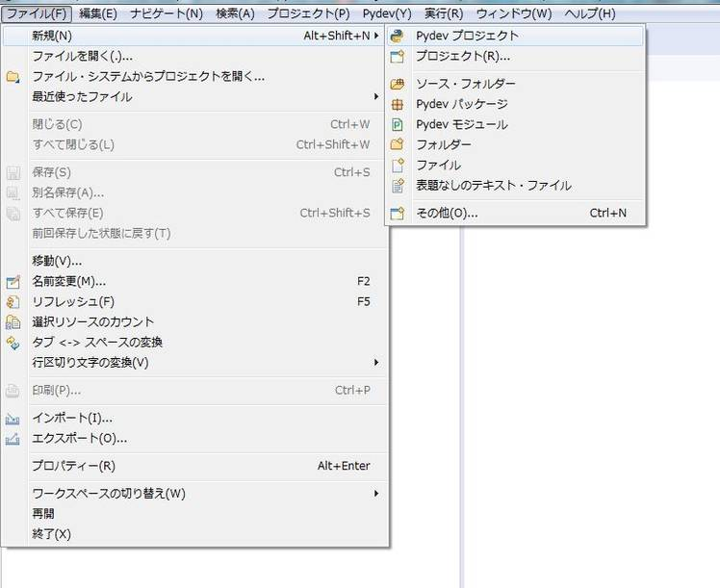The height and width of the screenshot is (588, 720).
Task: Select タブ <-> スペースの変換 entry
Action: pos(194,343)
